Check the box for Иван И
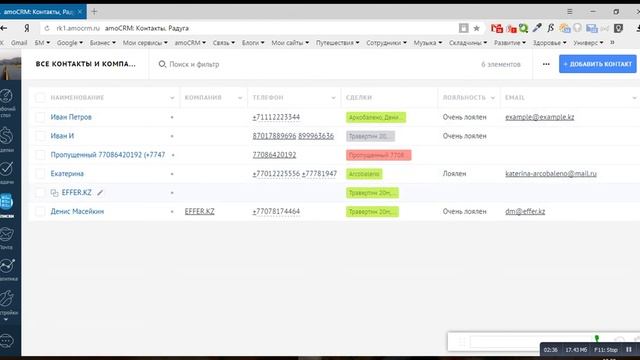This screenshot has width=640, height=360. tap(40, 136)
